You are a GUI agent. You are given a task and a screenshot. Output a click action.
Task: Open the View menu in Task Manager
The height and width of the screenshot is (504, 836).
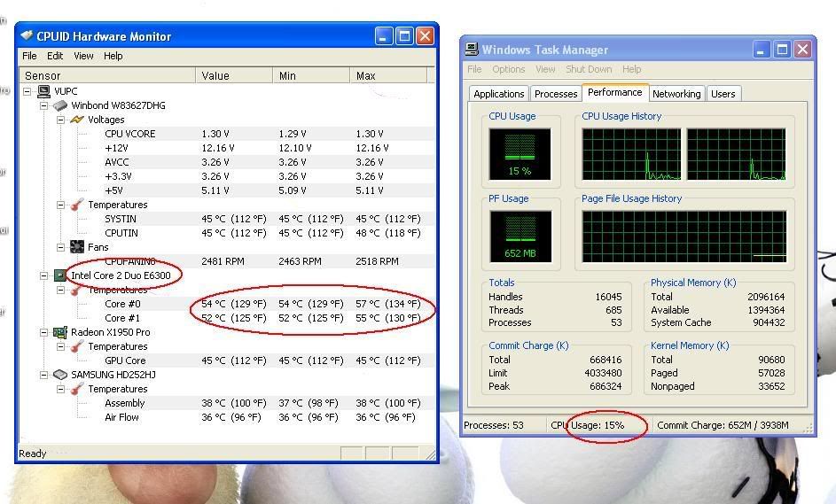(x=545, y=69)
